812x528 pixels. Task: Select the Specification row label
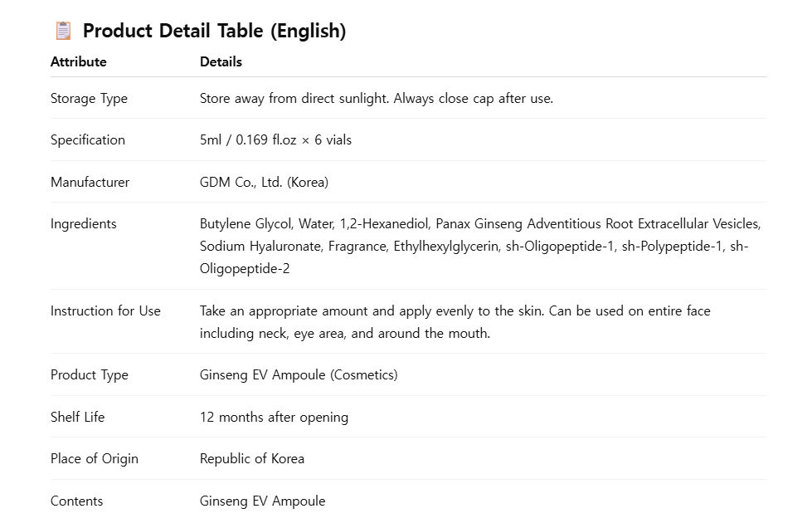88,140
